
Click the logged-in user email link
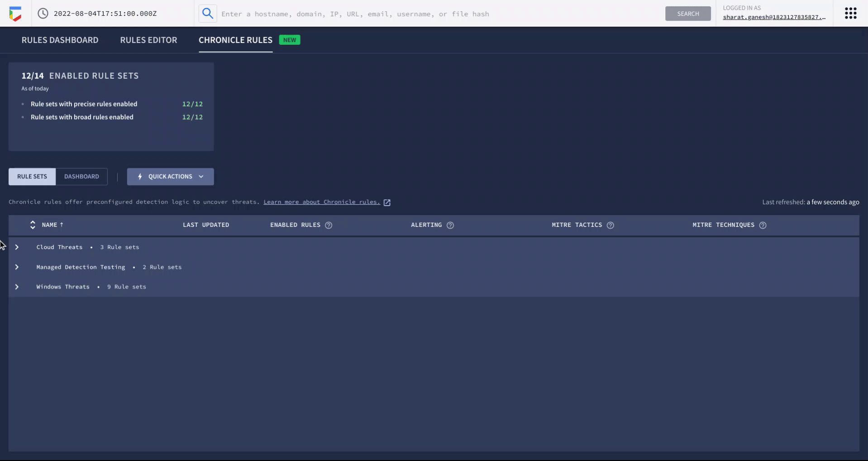click(x=774, y=17)
